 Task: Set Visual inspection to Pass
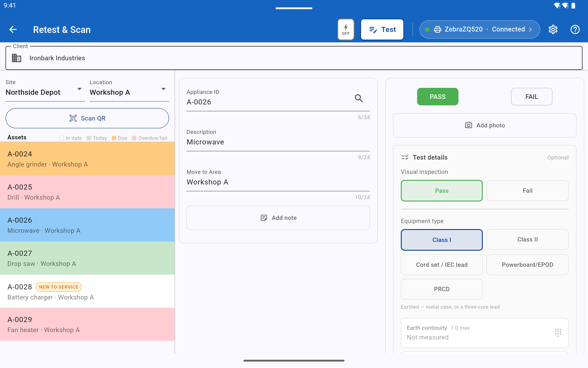tap(441, 191)
